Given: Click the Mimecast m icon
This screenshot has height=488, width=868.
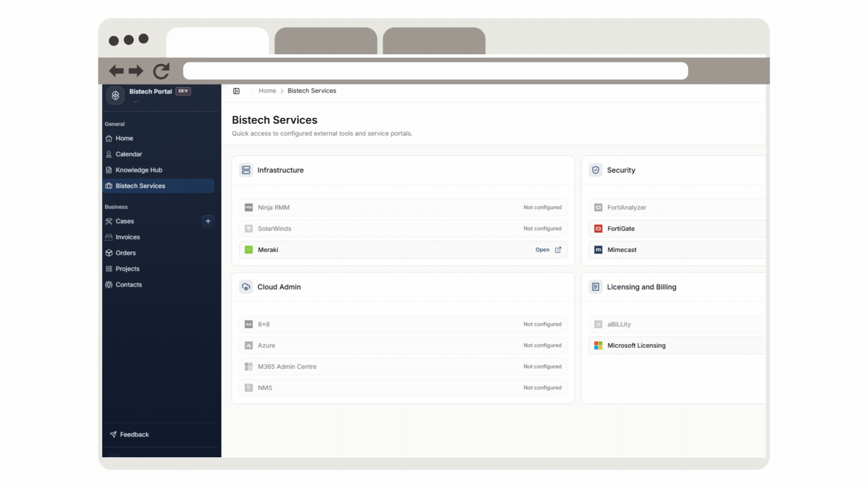Looking at the screenshot, I should (598, 249).
